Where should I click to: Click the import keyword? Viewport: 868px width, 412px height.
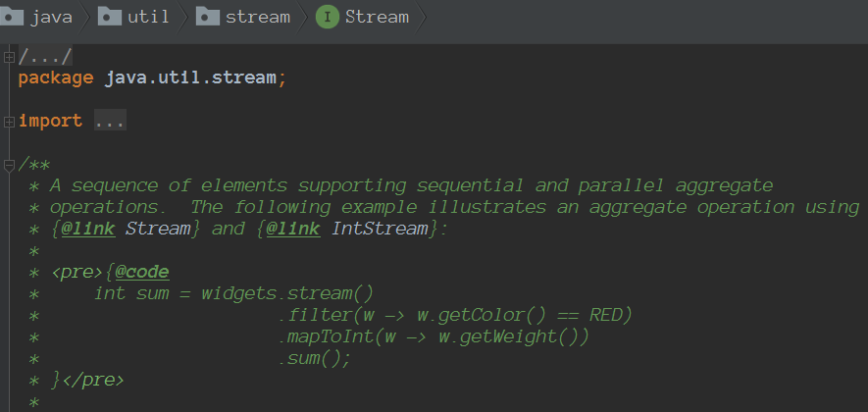tap(50, 122)
